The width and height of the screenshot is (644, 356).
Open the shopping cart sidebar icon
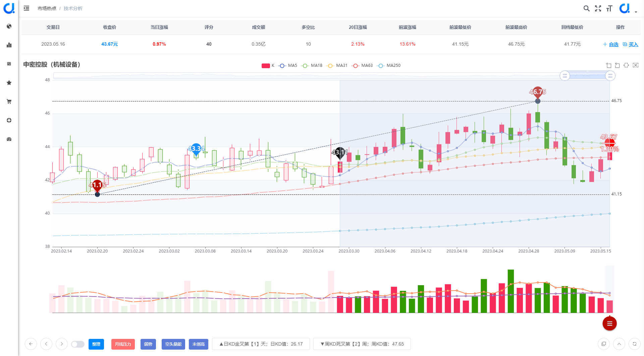(x=9, y=101)
